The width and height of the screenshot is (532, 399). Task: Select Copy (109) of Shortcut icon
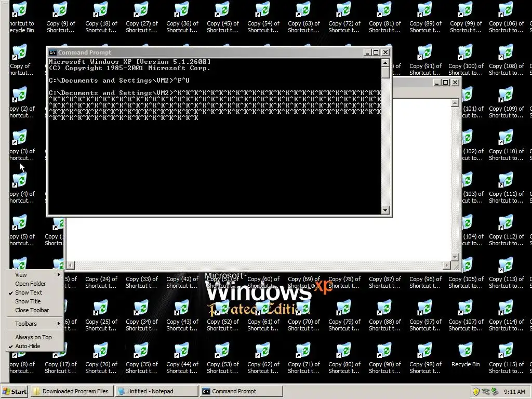506,102
